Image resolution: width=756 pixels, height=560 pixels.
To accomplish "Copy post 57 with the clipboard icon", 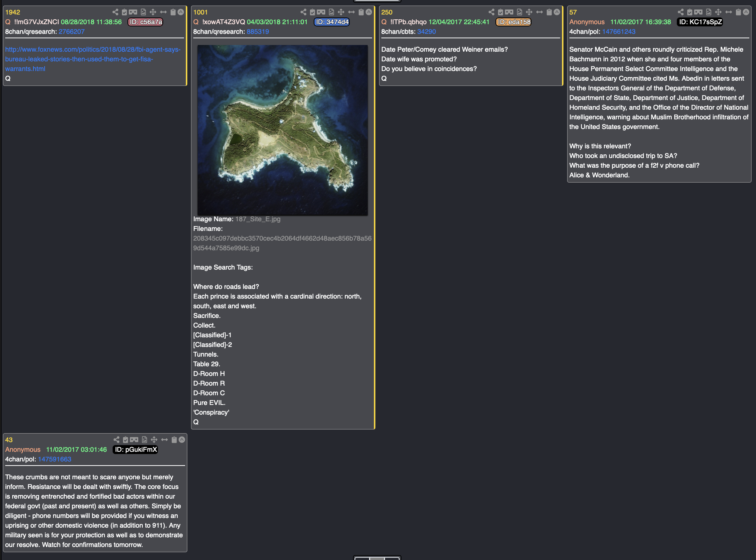I will pyautogui.click(x=739, y=12).
